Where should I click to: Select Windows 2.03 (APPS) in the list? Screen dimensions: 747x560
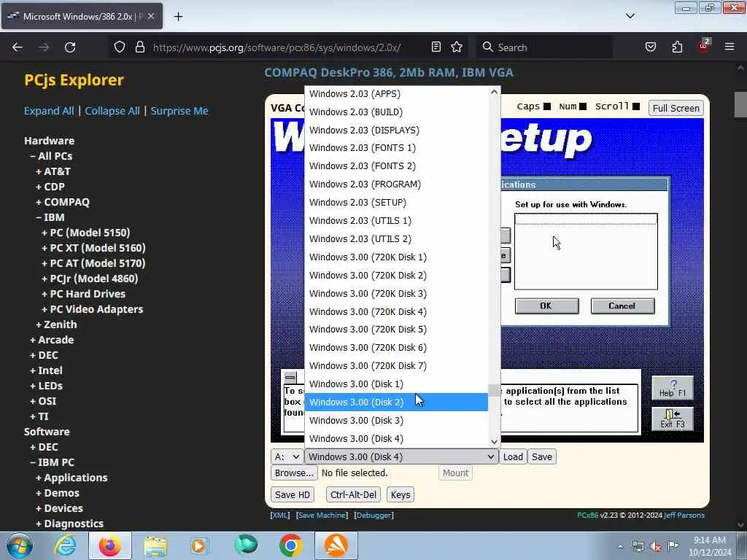396,94
